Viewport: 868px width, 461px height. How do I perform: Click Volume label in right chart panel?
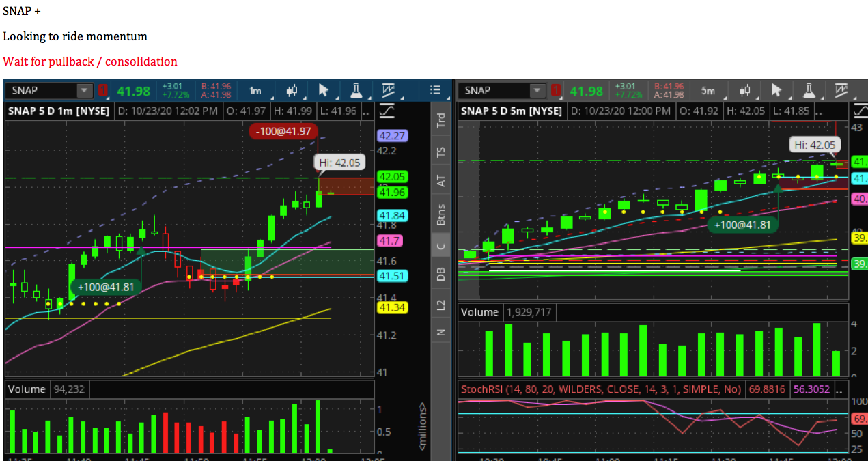(x=480, y=312)
